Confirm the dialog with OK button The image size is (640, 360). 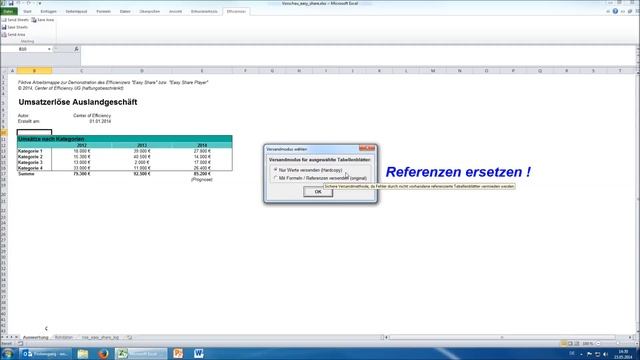318,192
